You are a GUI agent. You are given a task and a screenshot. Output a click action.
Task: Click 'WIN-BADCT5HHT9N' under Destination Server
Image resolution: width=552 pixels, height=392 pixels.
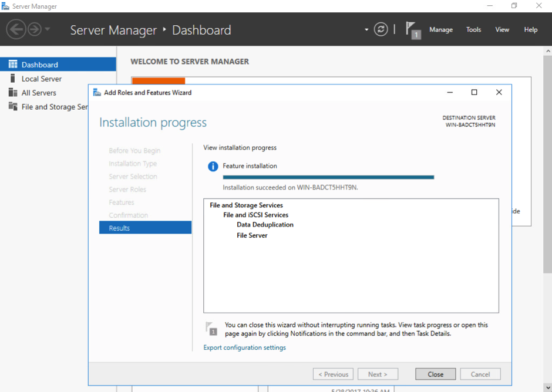[470, 124]
